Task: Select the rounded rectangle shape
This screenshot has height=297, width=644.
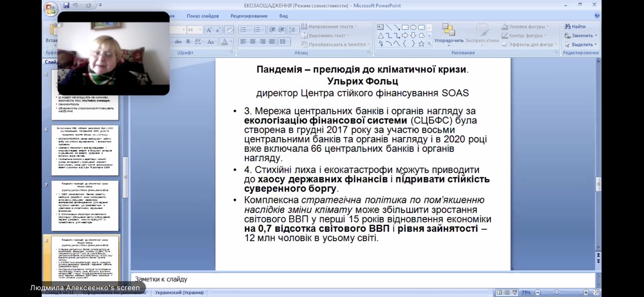Action: click(421, 27)
